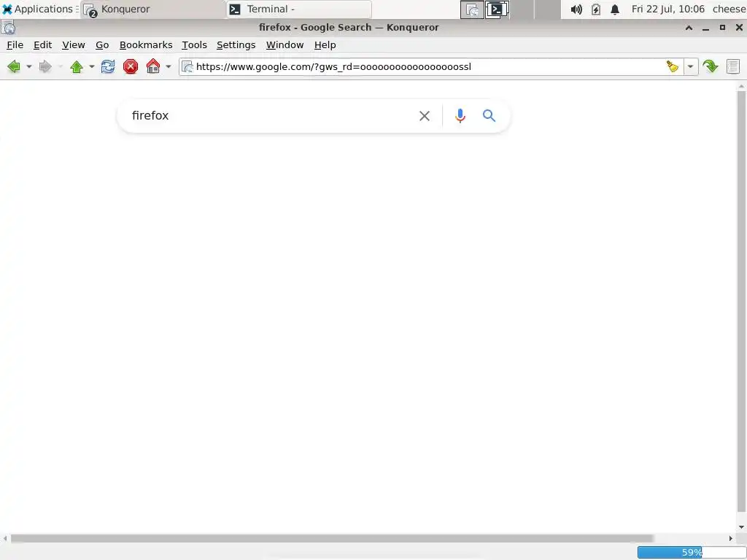Open the File menu
The height and width of the screenshot is (560, 747).
(x=15, y=44)
